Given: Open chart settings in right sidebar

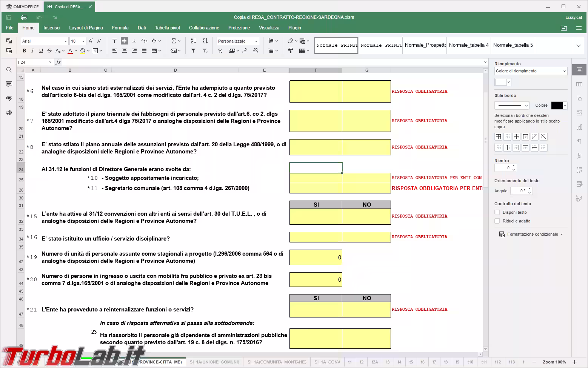Looking at the screenshot, I should (579, 127).
